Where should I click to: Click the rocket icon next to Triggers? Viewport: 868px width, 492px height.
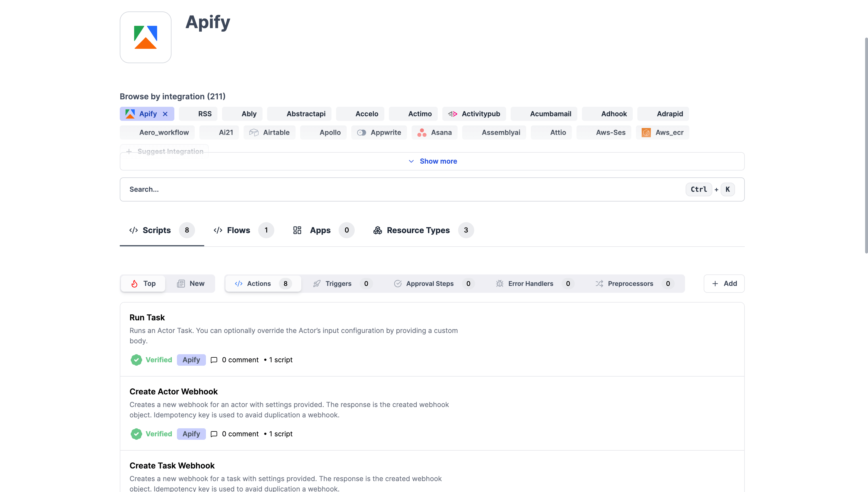pyautogui.click(x=317, y=284)
